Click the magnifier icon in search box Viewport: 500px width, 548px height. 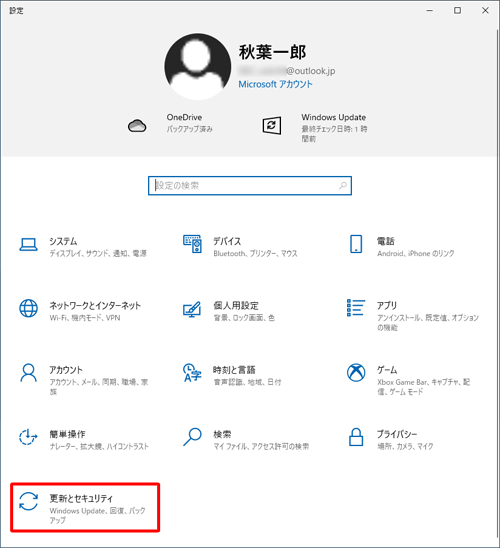pyautogui.click(x=343, y=186)
